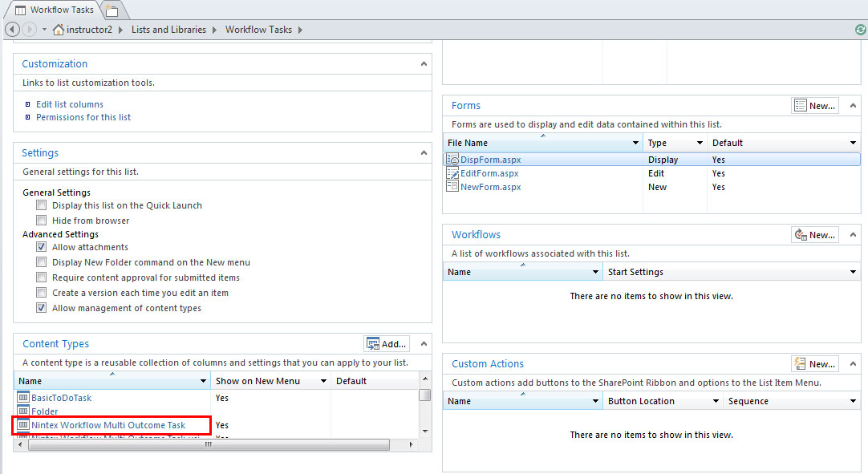
Task: Click the home icon beside instructor2
Action: pos(59,30)
